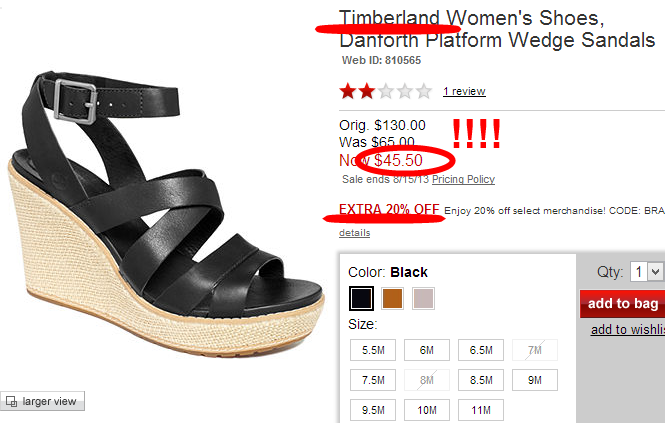Open the add to wishlist link
This screenshot has width=665, height=423.
click(x=628, y=329)
